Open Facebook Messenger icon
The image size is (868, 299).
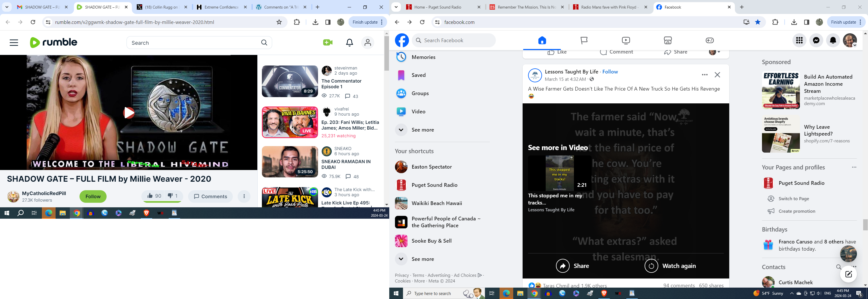click(x=816, y=40)
